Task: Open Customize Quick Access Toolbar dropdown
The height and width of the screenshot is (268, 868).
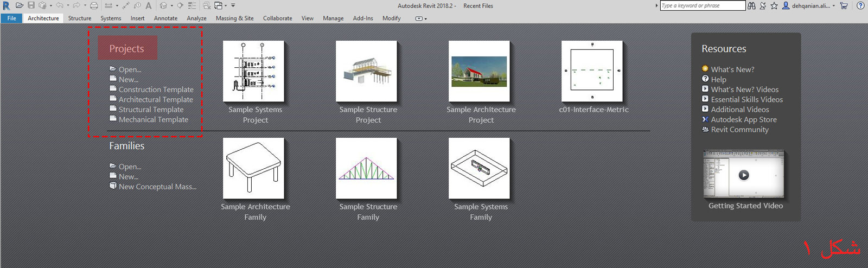Action: click(x=233, y=5)
